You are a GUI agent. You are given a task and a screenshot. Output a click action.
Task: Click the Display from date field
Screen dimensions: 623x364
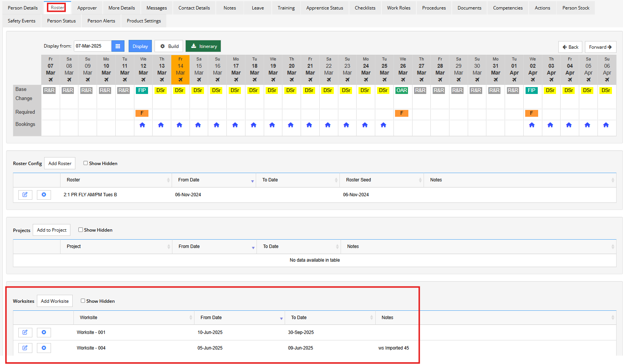92,46
